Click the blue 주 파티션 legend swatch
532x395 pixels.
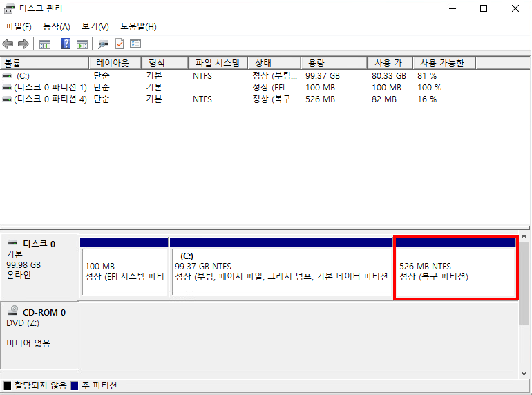[75, 385]
